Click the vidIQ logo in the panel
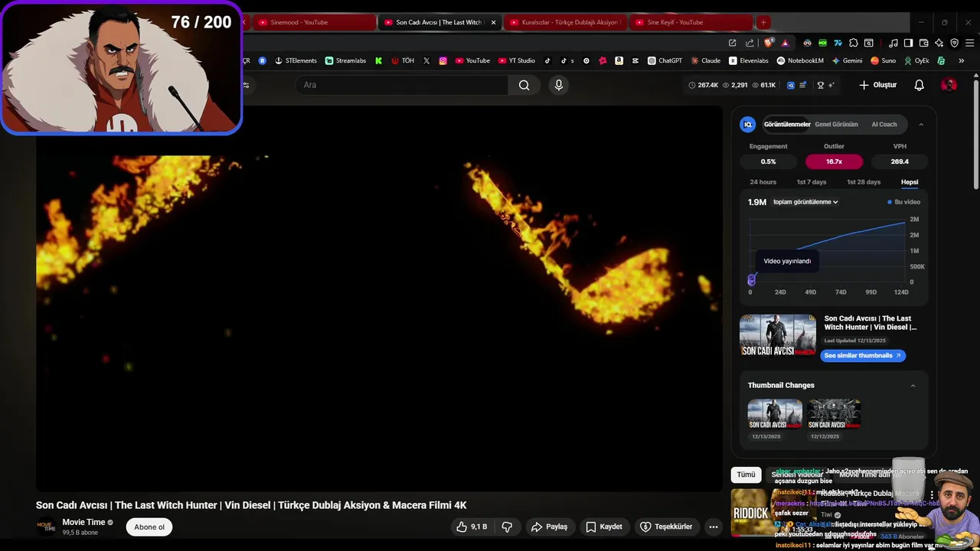This screenshot has width=980, height=551. coord(748,124)
